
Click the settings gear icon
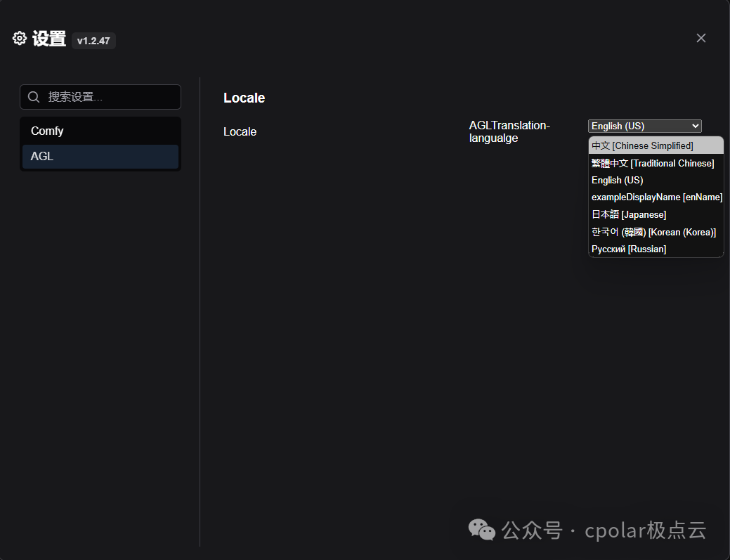click(x=19, y=38)
